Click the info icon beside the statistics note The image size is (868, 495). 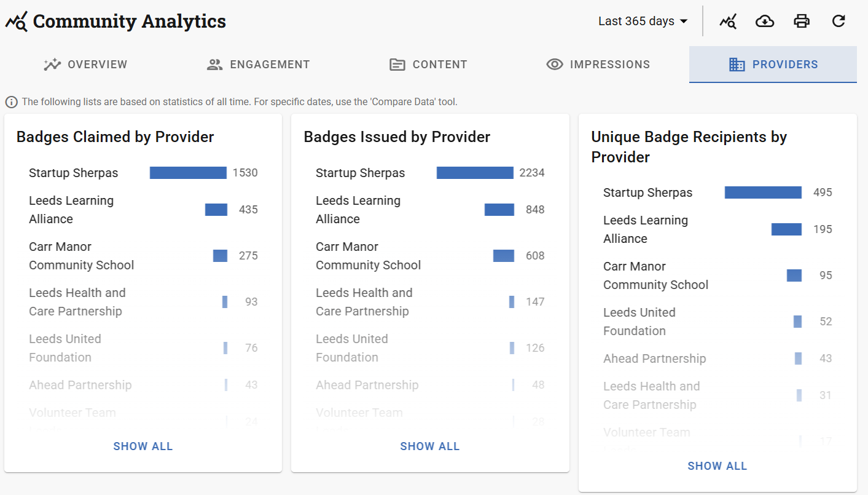[11, 102]
